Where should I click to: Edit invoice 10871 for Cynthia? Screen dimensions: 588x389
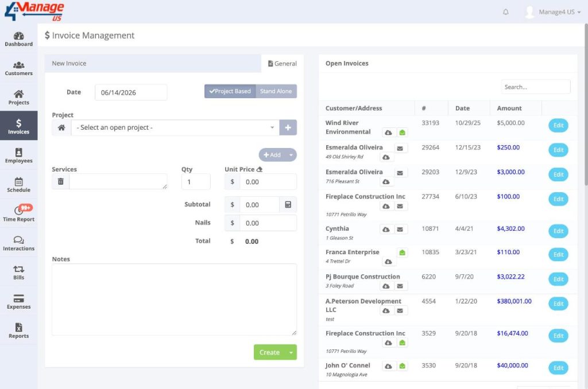point(558,231)
